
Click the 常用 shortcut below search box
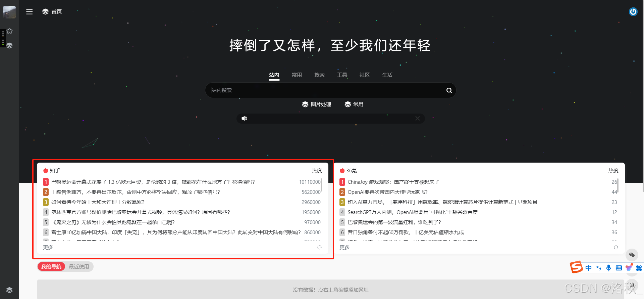pyautogui.click(x=354, y=104)
